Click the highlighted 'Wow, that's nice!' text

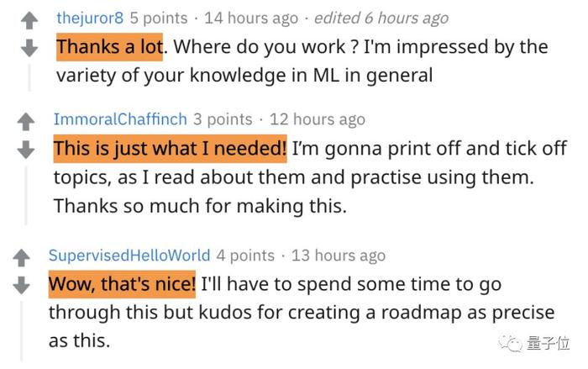click(x=122, y=284)
